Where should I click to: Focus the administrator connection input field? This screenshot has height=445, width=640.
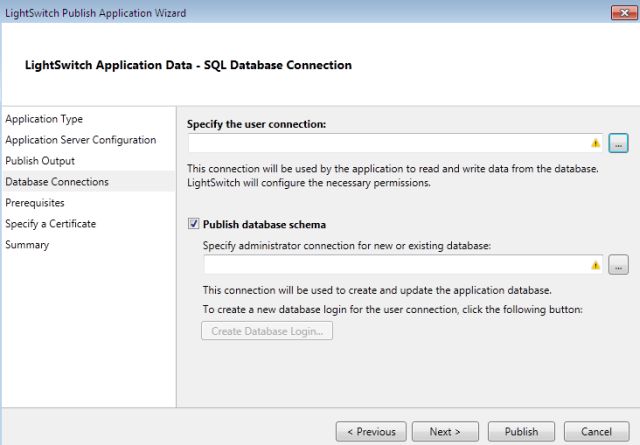(x=402, y=265)
